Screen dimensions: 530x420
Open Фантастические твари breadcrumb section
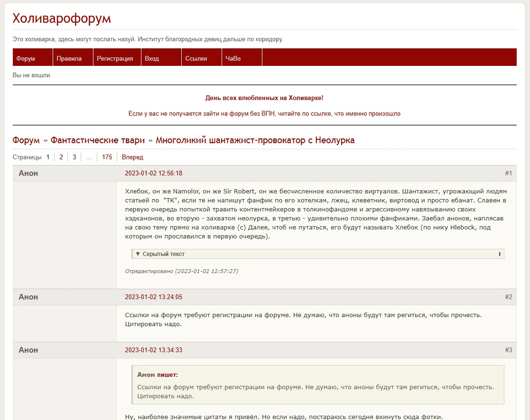tap(98, 140)
